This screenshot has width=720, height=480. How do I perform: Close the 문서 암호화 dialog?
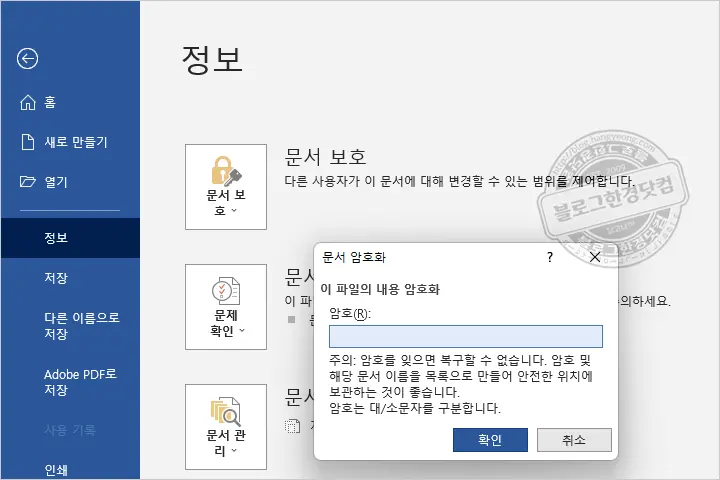[595, 257]
